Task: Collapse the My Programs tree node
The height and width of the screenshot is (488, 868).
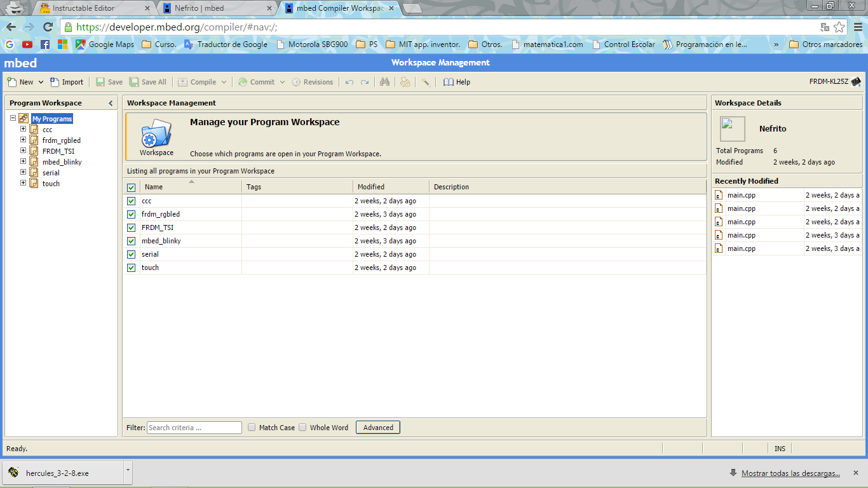Action: 13,118
